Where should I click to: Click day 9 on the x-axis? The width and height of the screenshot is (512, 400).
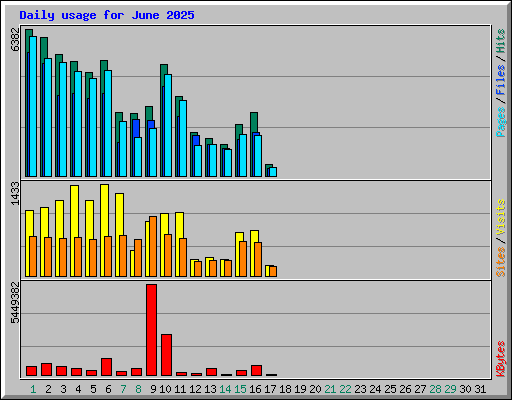pos(153,389)
